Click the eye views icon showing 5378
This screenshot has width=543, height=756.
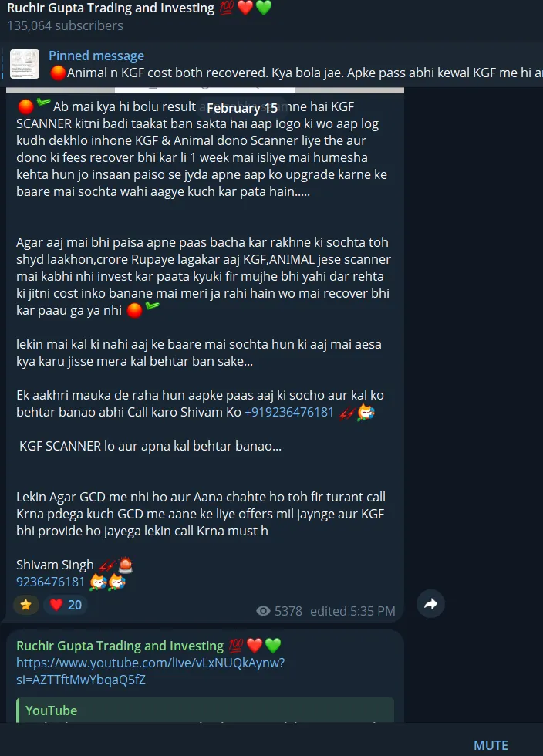pos(263,611)
